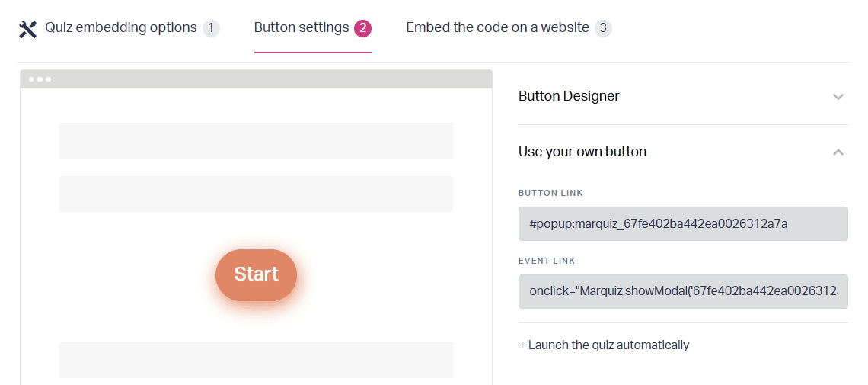Click the BUTTON LINK popup field
Viewport: 868px width, 385px height.
pyautogui.click(x=683, y=224)
